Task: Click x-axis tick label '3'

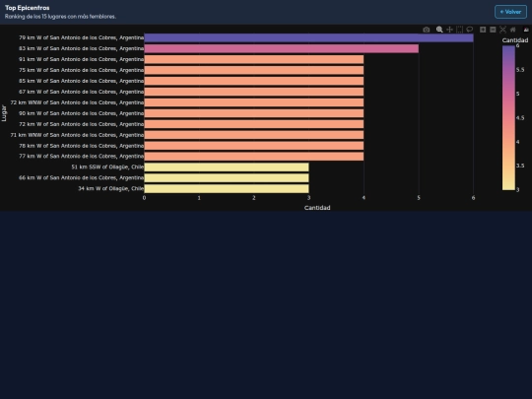Action: tap(308, 198)
